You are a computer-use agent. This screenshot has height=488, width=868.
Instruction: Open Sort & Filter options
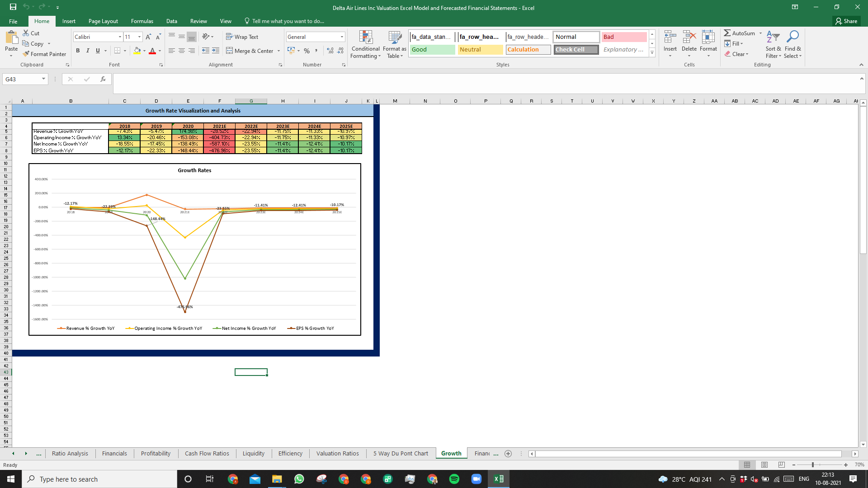coord(773,44)
